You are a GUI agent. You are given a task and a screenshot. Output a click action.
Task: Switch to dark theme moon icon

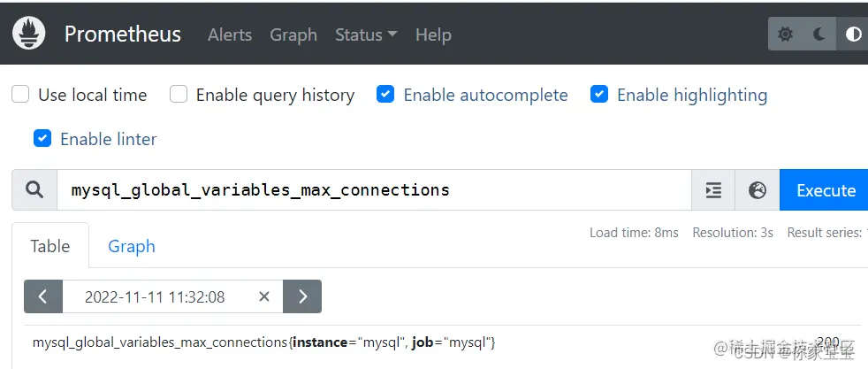(x=819, y=35)
